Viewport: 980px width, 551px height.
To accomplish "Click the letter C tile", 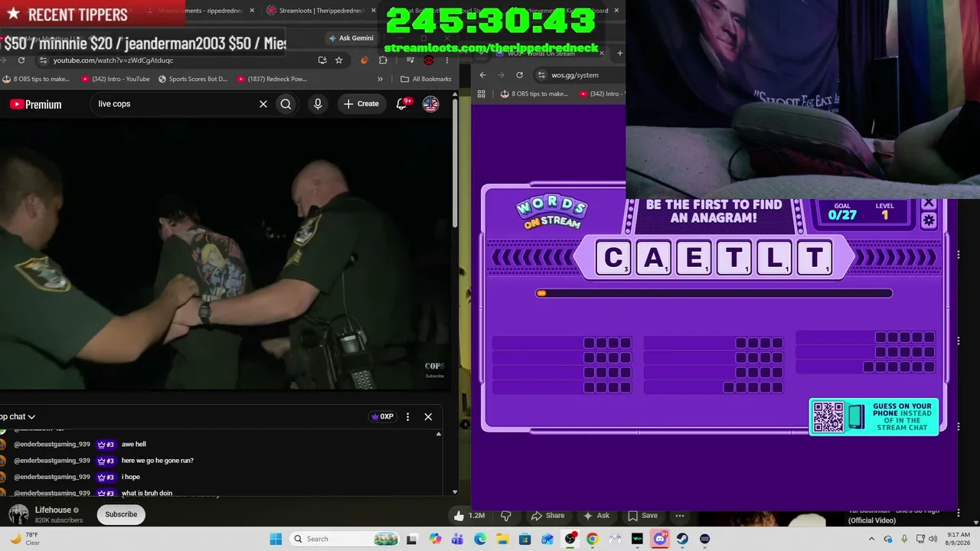I will pos(613,258).
